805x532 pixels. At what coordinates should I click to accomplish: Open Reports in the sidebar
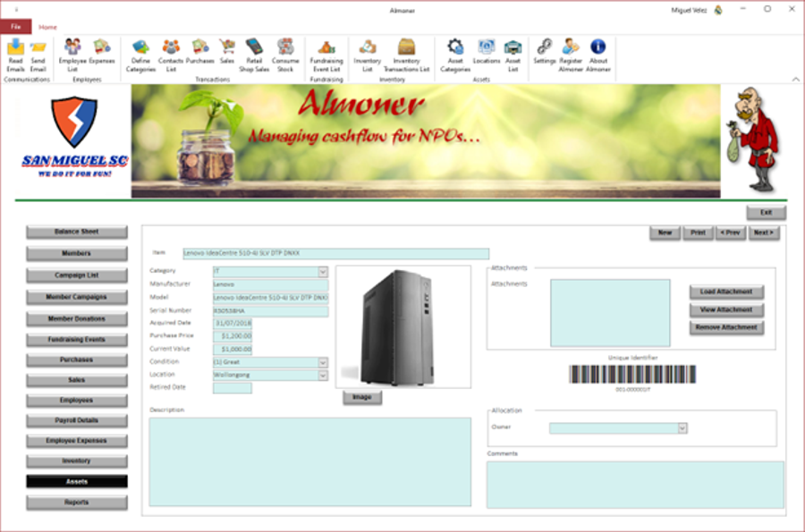coord(77,502)
